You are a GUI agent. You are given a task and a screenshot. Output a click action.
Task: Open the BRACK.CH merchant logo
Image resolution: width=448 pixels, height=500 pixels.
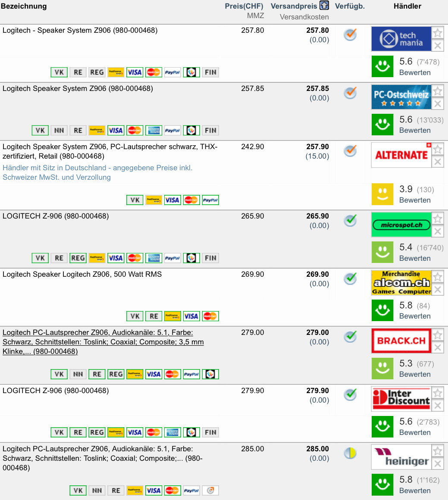(x=401, y=341)
